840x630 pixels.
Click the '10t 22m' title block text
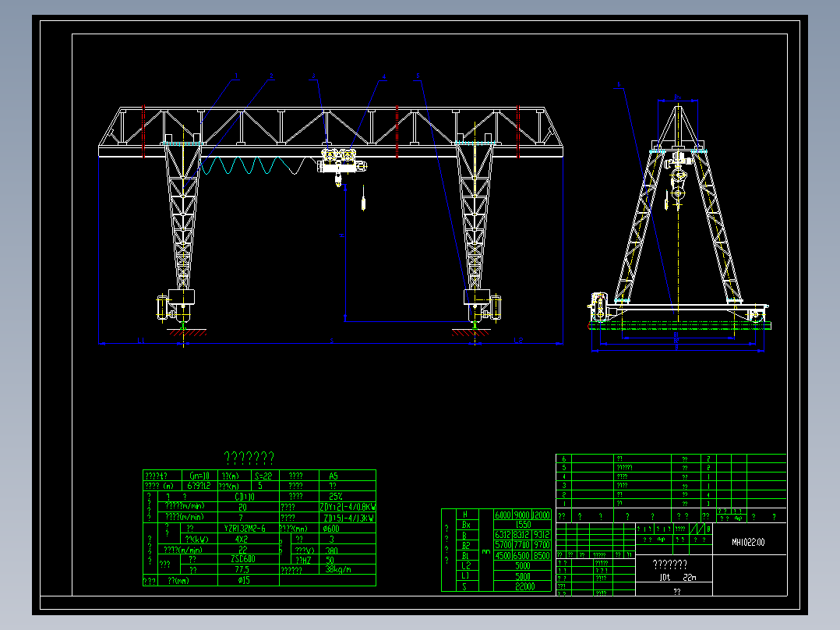pos(678,578)
